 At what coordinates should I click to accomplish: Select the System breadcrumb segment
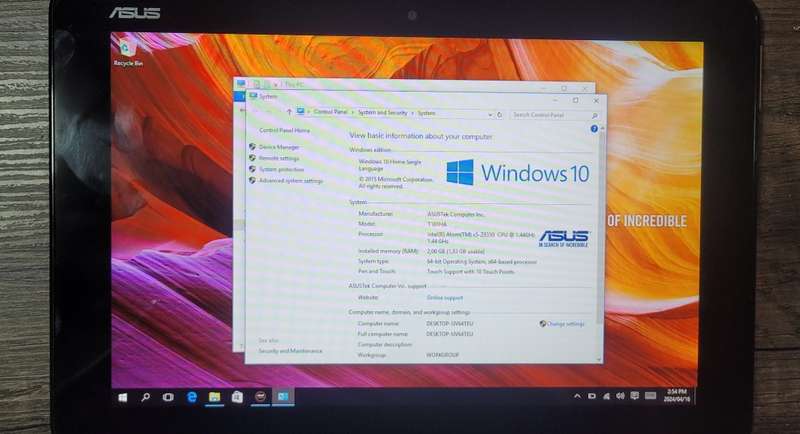(x=427, y=113)
